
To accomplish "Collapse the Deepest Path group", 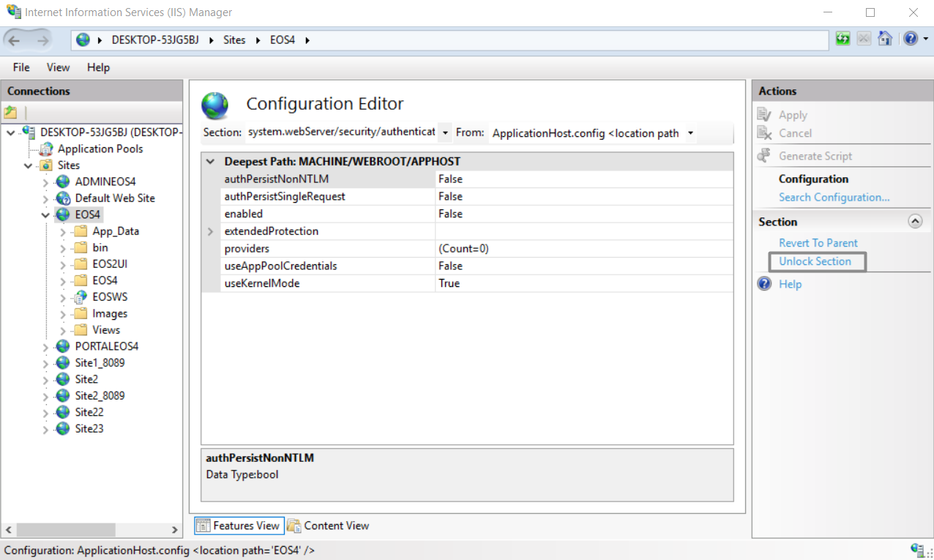I will (211, 162).
